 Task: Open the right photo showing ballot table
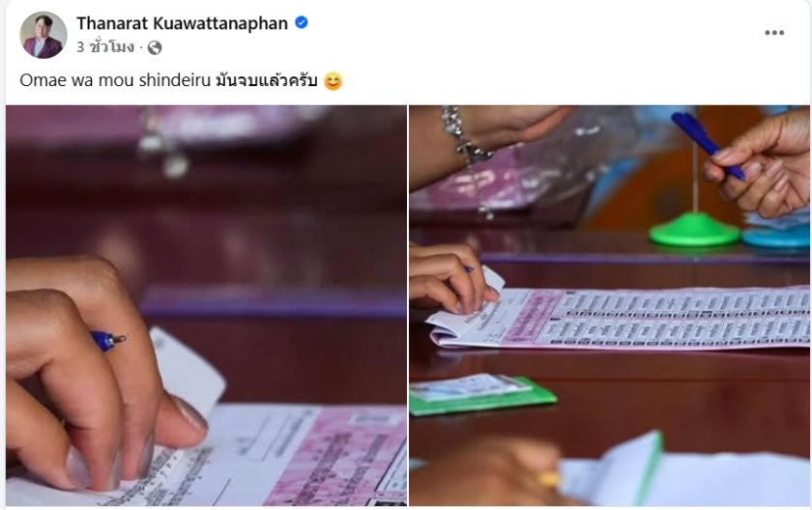click(x=610, y=305)
